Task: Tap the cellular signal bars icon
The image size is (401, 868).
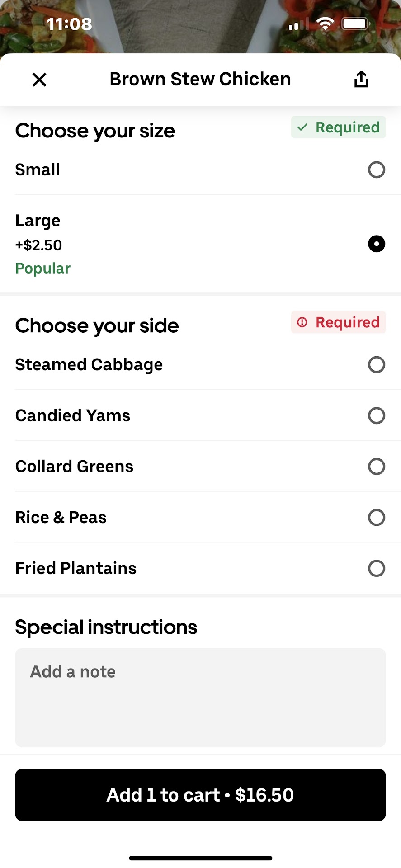Action: click(x=298, y=24)
